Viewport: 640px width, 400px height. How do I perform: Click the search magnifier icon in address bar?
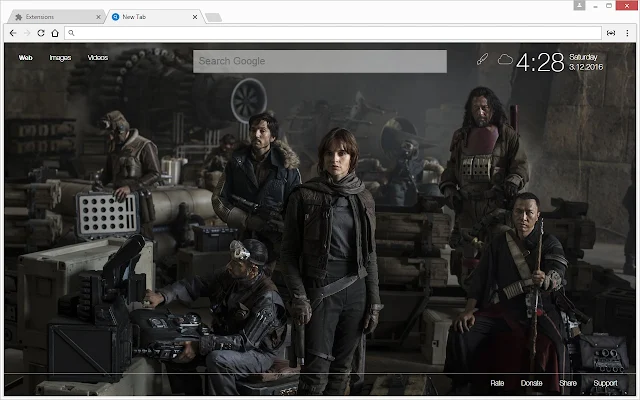coord(71,33)
